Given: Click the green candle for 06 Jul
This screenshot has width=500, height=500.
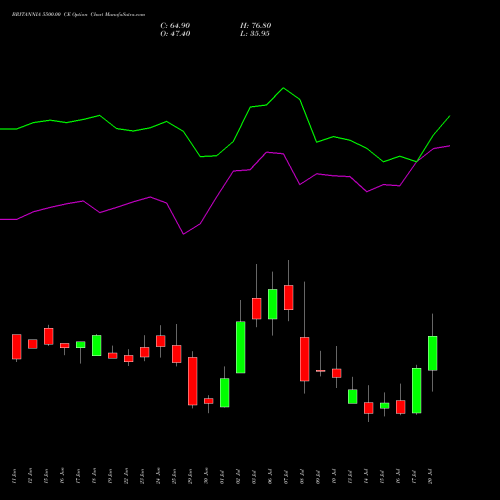Looking at the screenshot, I should pyautogui.click(x=273, y=304).
